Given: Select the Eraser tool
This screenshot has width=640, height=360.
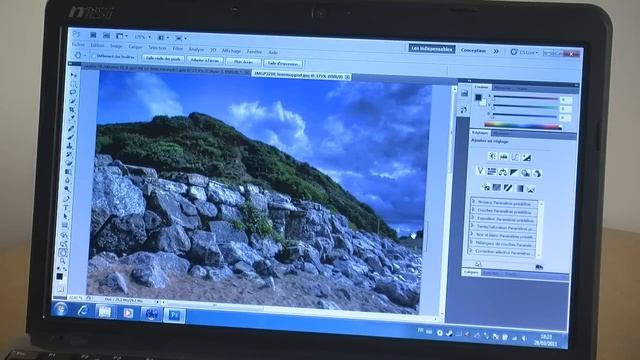Looking at the screenshot, I should tap(69, 163).
